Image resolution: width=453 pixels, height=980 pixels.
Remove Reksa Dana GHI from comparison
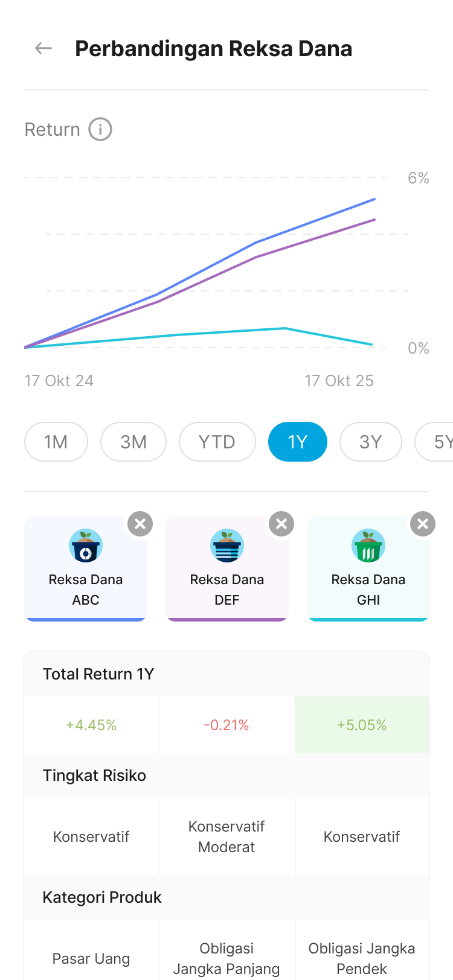pos(423,524)
